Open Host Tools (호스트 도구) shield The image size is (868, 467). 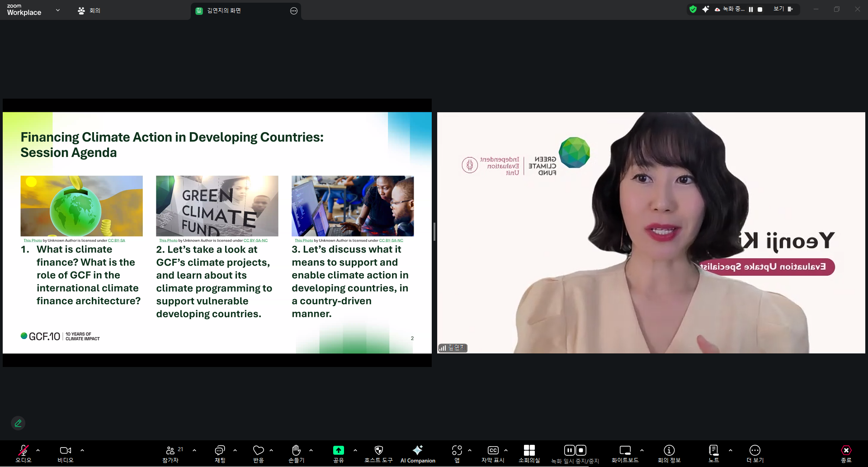coord(378,453)
